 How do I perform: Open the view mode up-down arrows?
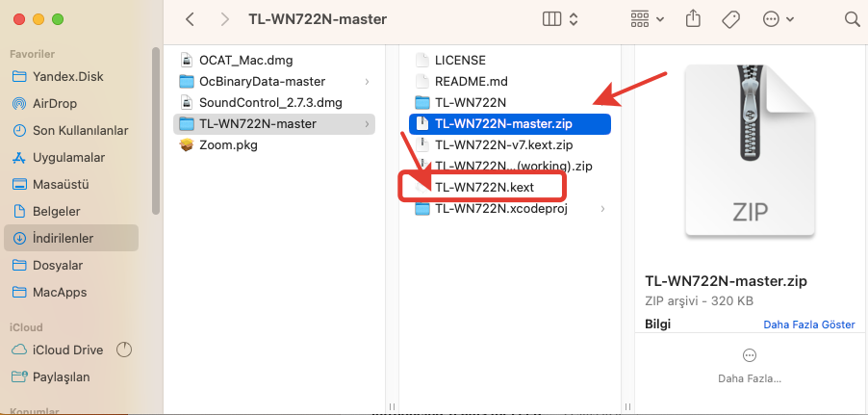(574, 19)
